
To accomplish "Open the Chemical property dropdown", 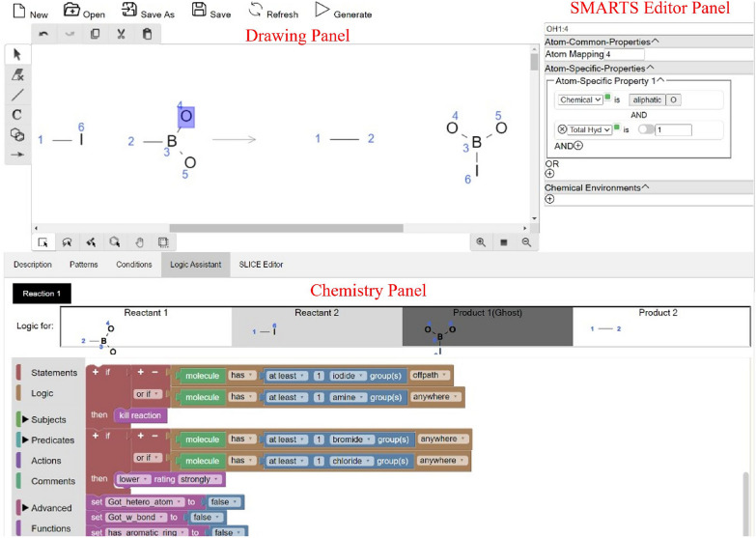I will [x=580, y=99].
